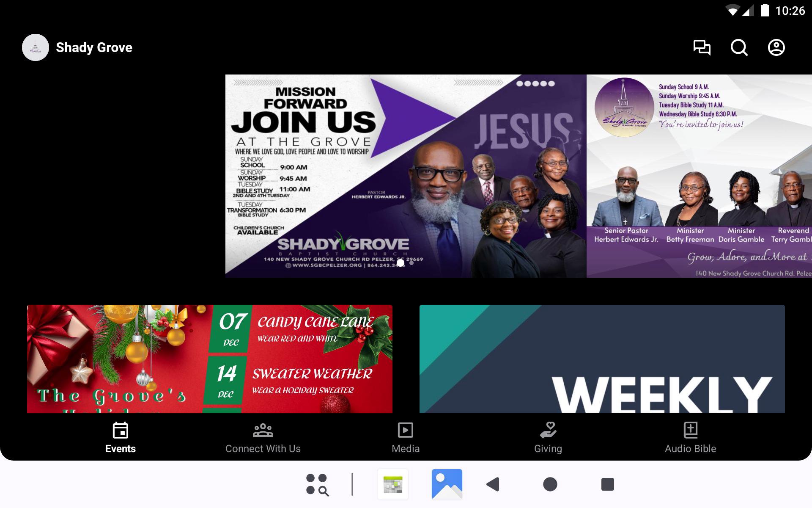Switch to the Media tab

(405, 438)
